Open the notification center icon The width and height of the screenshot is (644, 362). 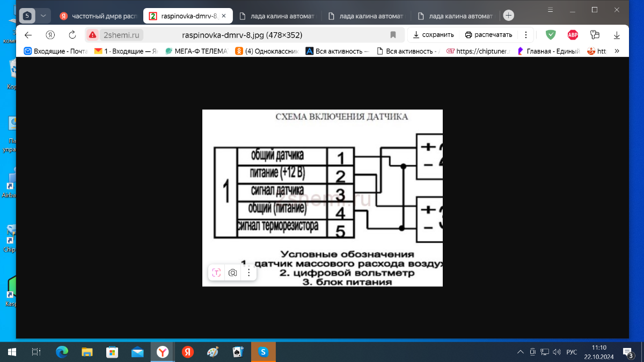(x=628, y=352)
